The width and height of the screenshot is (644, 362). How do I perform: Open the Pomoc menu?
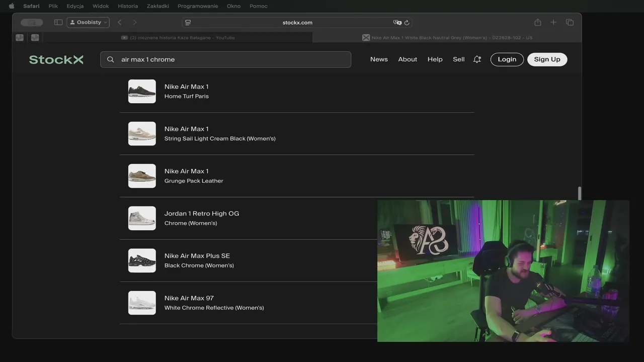(259, 6)
